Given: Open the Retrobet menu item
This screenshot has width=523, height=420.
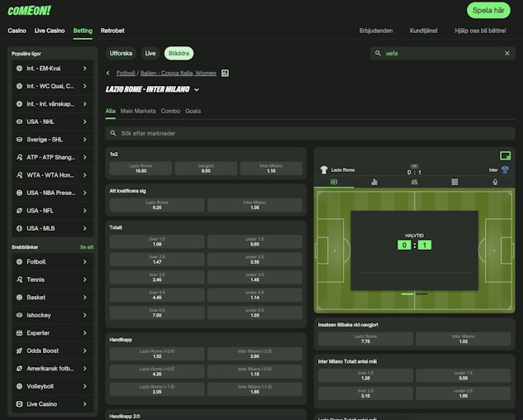Looking at the screenshot, I should pos(112,31).
